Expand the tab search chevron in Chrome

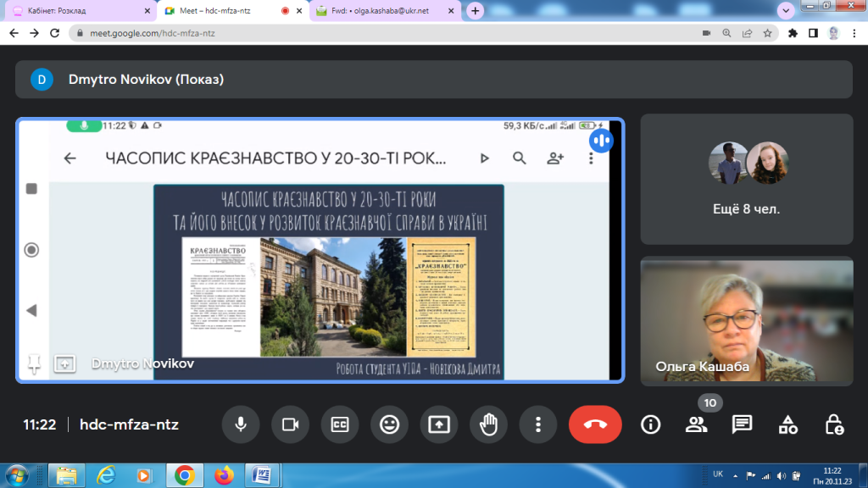coord(785,11)
